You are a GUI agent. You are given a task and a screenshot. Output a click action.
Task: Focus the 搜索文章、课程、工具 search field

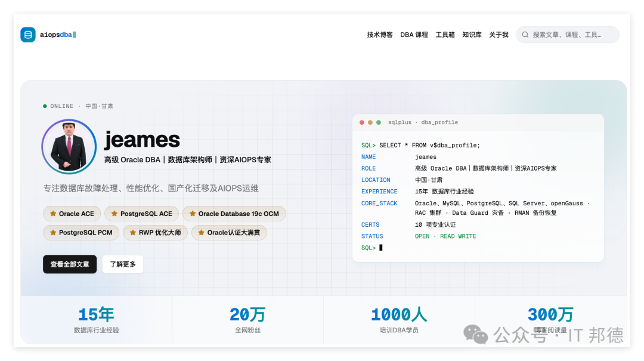click(568, 35)
